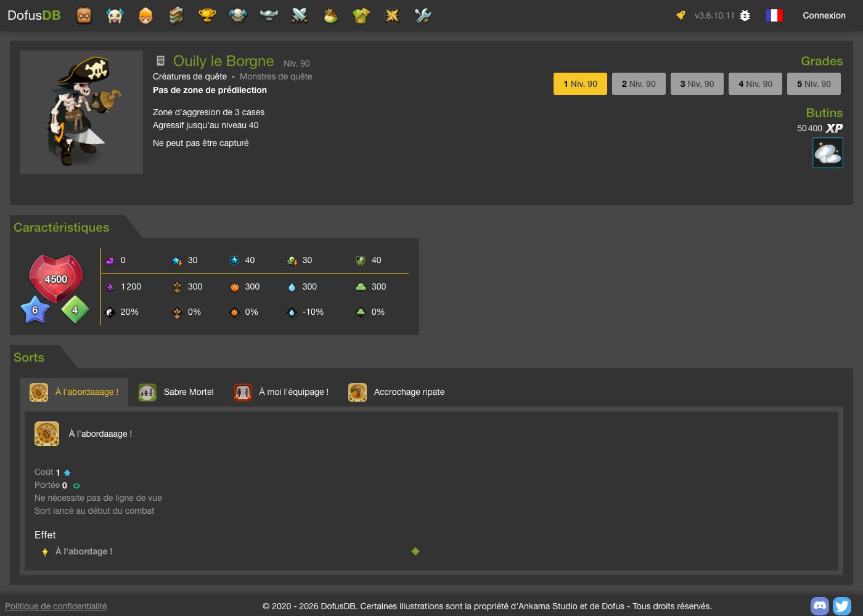Open the backpack icon in the top navigation
The image size is (863, 616).
[84, 15]
